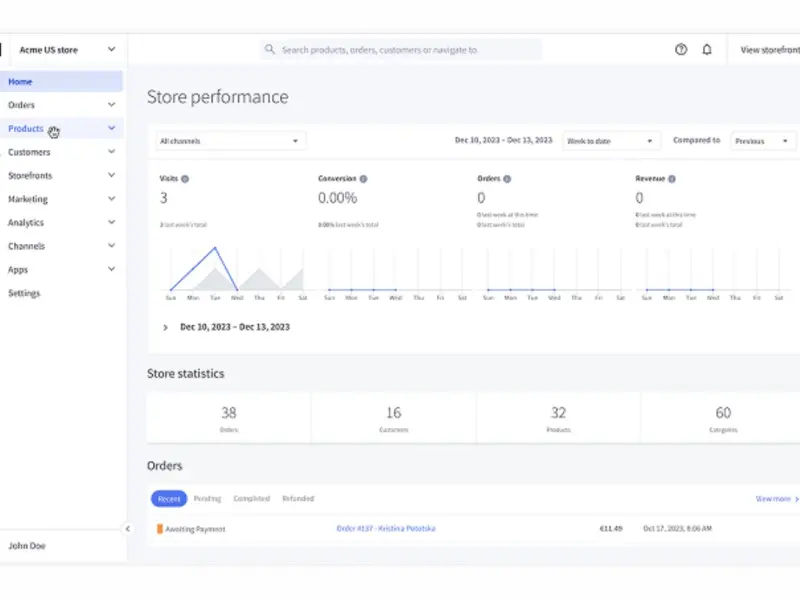This screenshot has height=600, width=800.
Task: Click the Store statistics heading
Action: click(186, 373)
